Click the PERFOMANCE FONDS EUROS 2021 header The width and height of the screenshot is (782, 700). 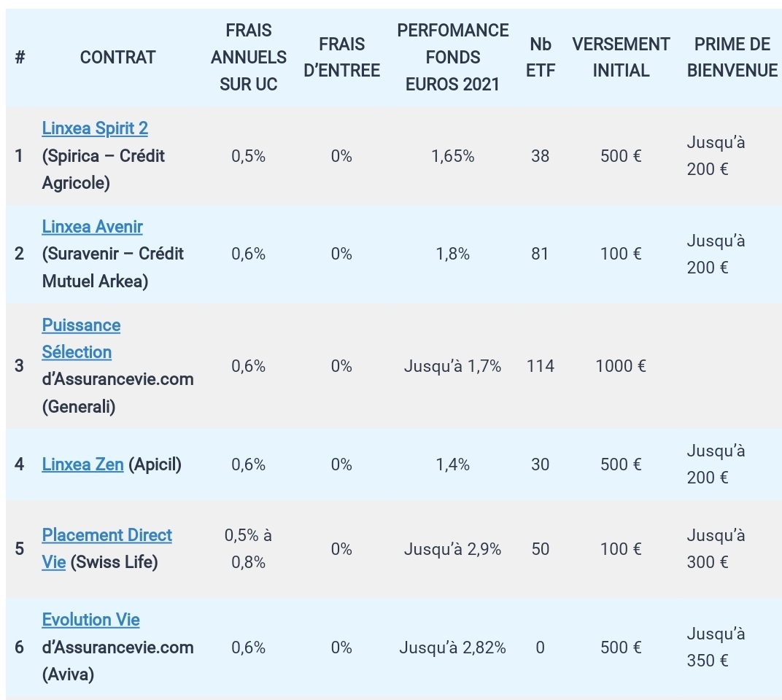453,58
